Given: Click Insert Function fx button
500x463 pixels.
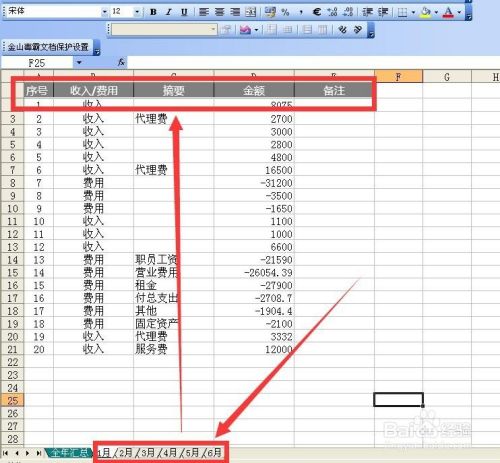Looking at the screenshot, I should 121,62.
